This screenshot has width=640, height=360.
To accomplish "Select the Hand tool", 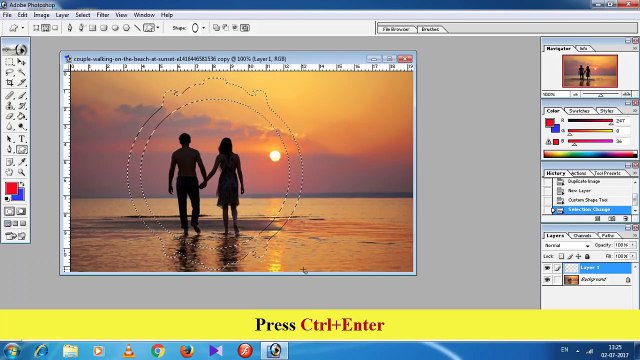I will [x=9, y=172].
